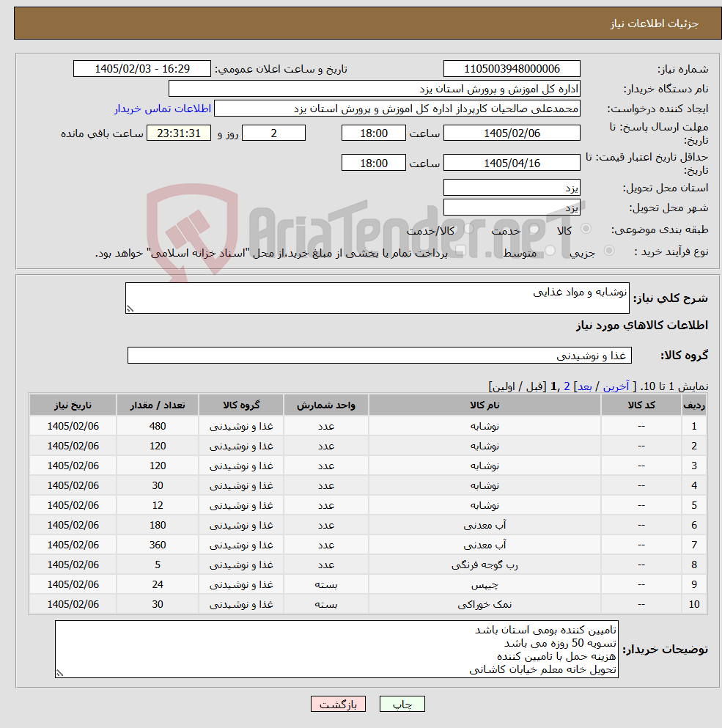The width and height of the screenshot is (722, 728).
Task: Click quantity 24 in the چیپس row
Action: [158, 584]
